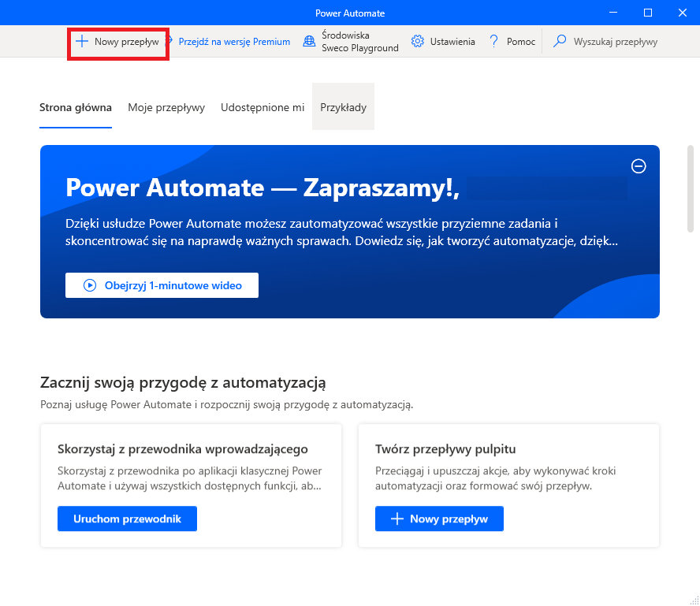Click the plus icon next to Nowy przepływ in toolbar
The image size is (700, 606).
(x=82, y=42)
